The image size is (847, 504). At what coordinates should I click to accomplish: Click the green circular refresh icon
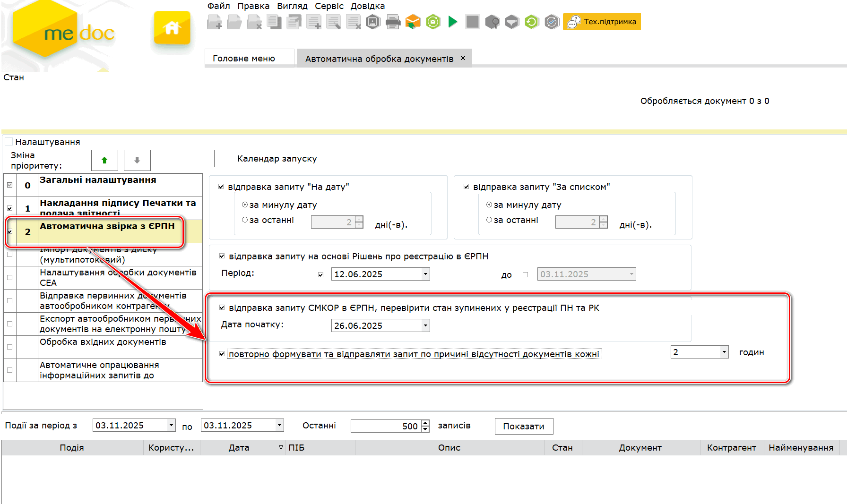(532, 22)
